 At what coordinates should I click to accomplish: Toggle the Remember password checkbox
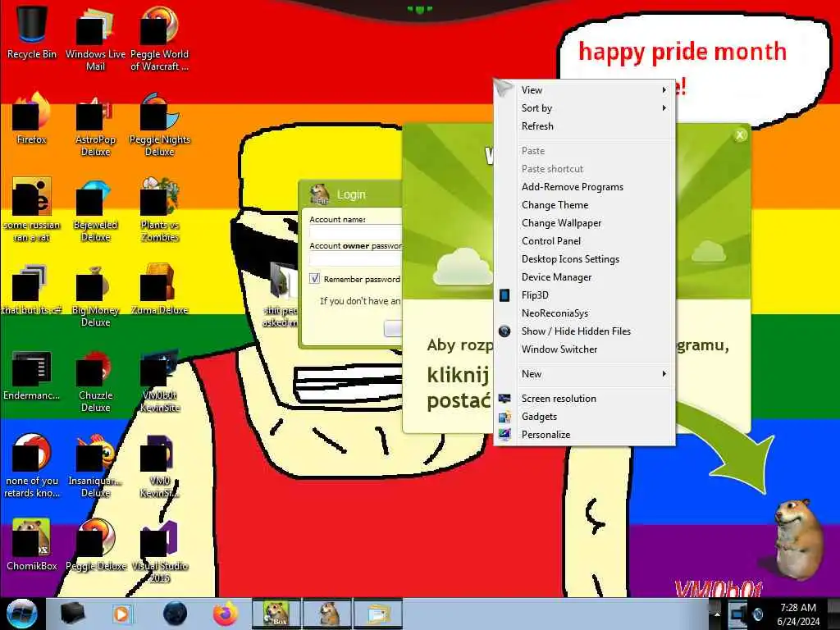click(x=314, y=279)
